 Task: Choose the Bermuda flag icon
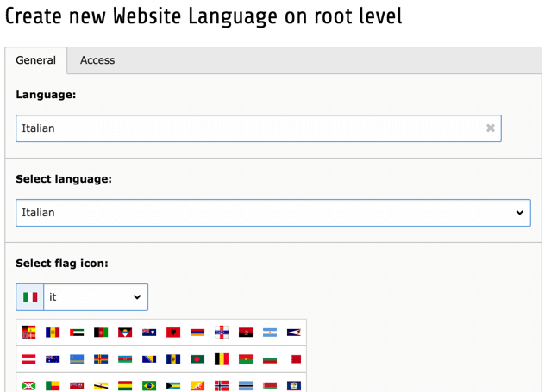(x=77, y=386)
